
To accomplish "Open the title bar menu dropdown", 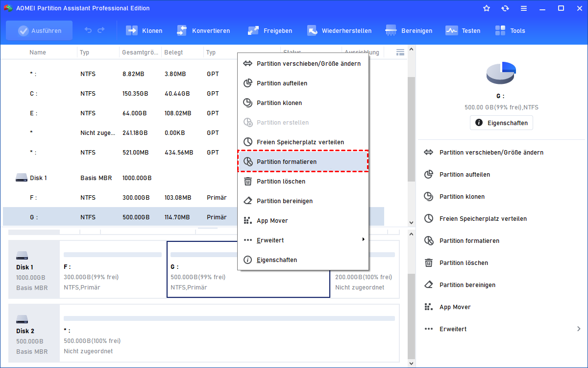I will click(x=524, y=8).
